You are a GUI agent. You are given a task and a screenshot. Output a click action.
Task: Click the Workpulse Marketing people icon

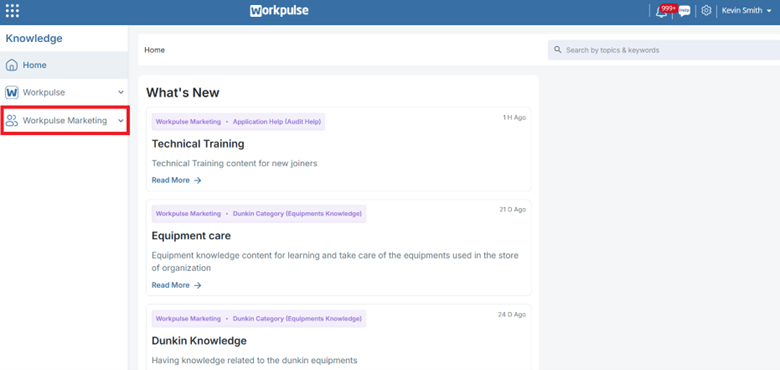pyautogui.click(x=12, y=120)
